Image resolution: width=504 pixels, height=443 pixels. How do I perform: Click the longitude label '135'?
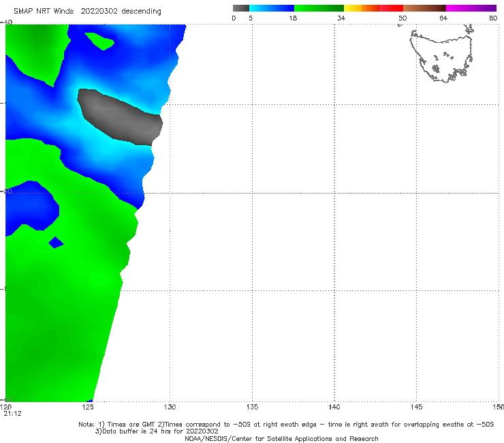click(x=252, y=408)
